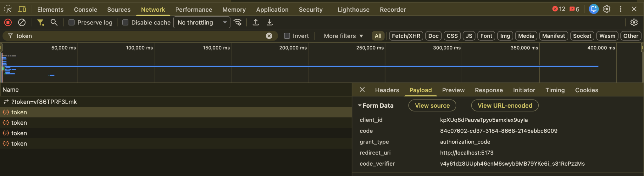
Task: Clear the network log
Action: (22, 22)
